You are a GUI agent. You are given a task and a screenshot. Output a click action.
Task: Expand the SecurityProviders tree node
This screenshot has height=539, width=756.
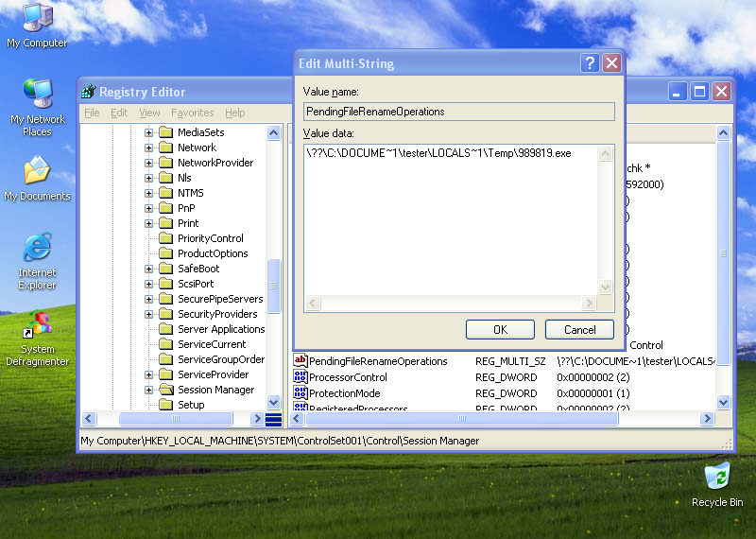(x=148, y=314)
